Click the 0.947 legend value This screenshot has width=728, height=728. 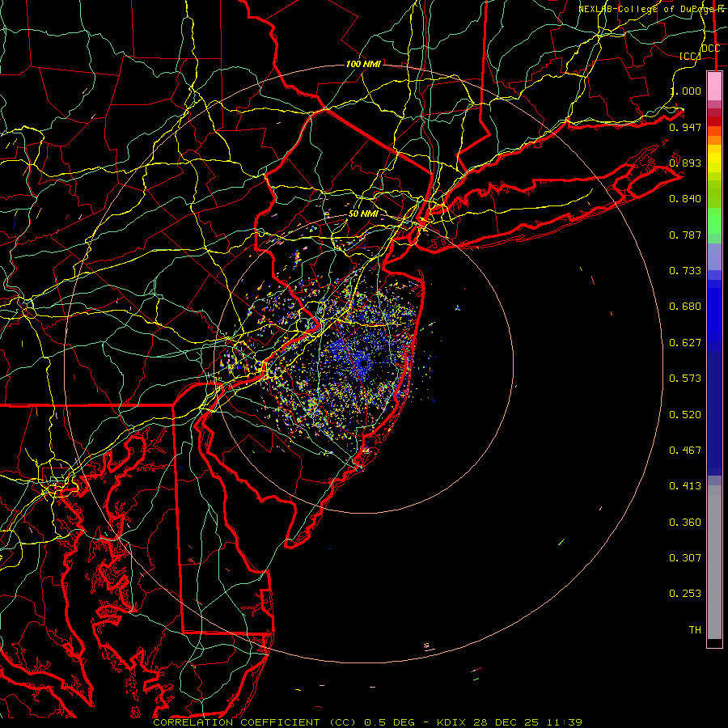click(x=685, y=127)
